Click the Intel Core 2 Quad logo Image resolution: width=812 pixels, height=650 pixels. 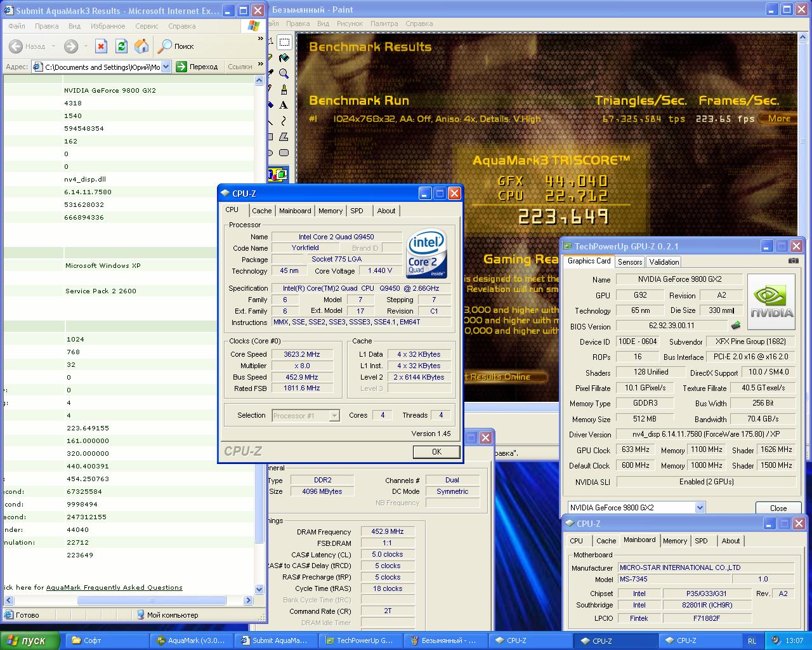pos(426,253)
